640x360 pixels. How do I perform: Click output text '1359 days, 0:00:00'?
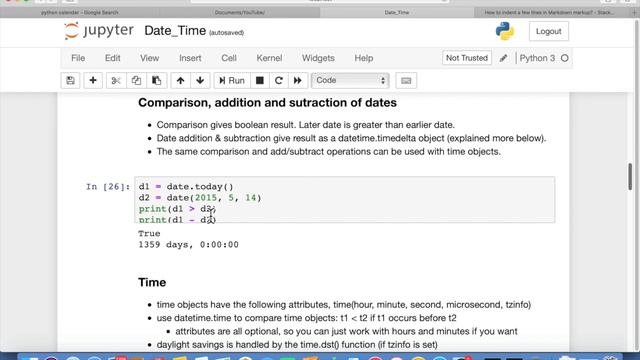click(x=188, y=244)
